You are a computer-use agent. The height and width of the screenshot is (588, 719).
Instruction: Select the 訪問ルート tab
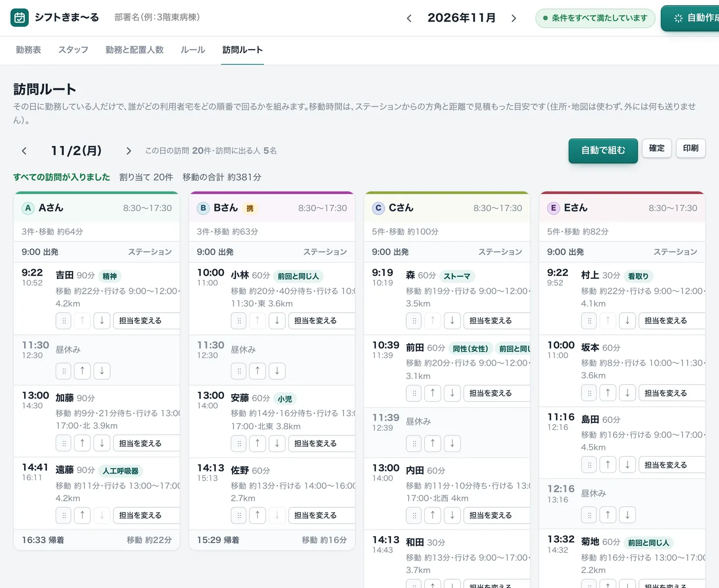[242, 50]
